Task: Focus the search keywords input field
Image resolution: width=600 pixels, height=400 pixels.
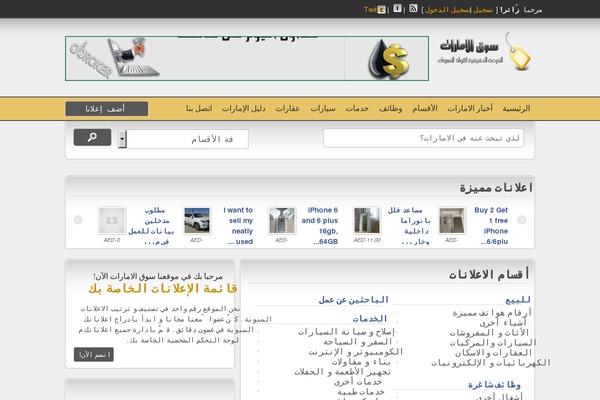Action: click(423, 138)
